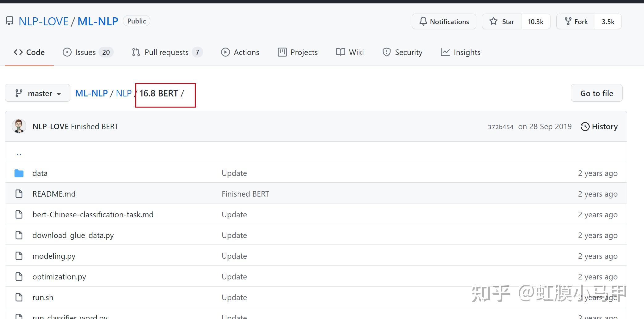The width and height of the screenshot is (644, 319).
Task: Open bert-Chinese-classification-task.md file
Action: tap(93, 215)
